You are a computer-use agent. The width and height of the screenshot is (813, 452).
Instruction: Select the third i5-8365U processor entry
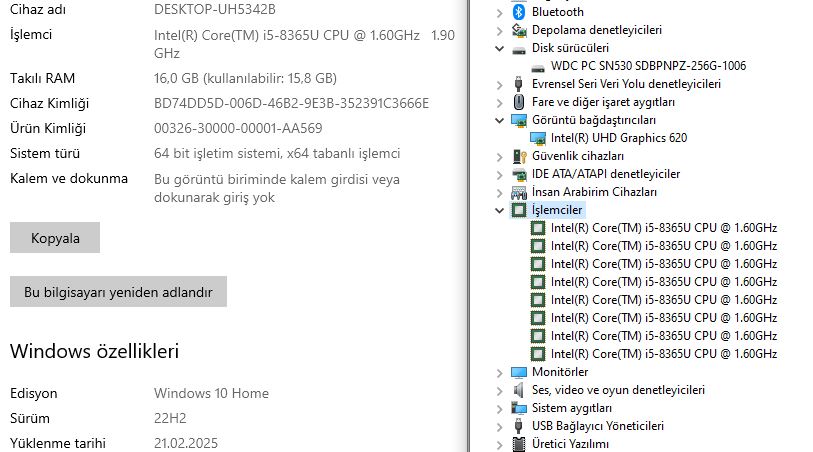coord(664,264)
